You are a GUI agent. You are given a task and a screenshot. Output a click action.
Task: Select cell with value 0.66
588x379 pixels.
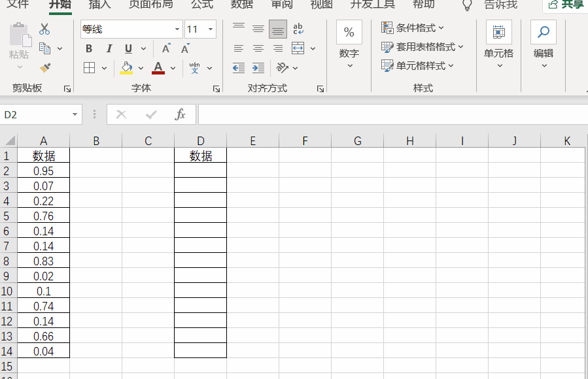tap(44, 336)
